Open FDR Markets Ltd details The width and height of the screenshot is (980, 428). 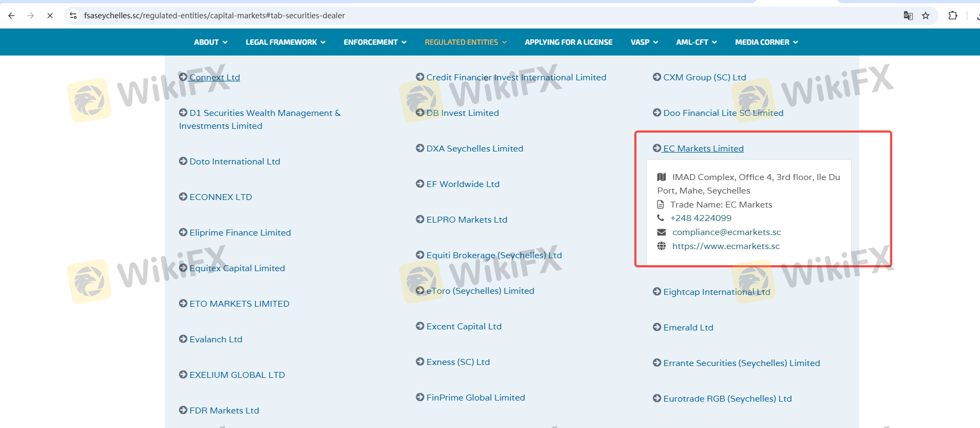[x=219, y=410]
